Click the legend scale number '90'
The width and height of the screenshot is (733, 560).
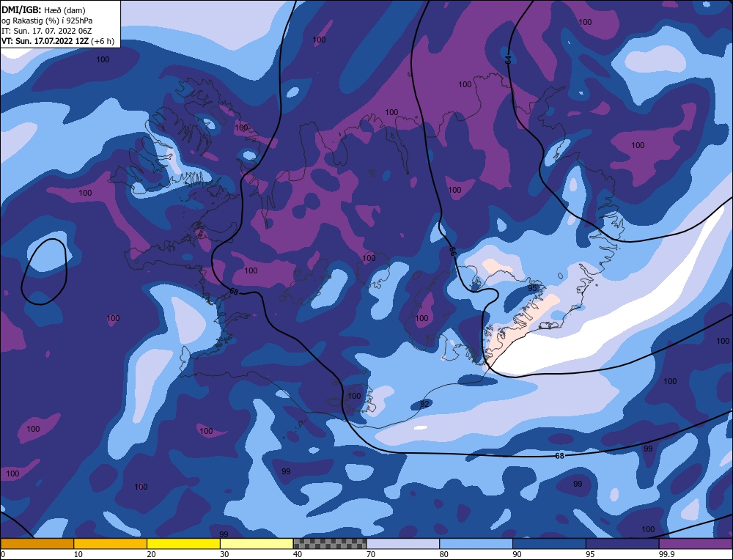tap(517, 554)
